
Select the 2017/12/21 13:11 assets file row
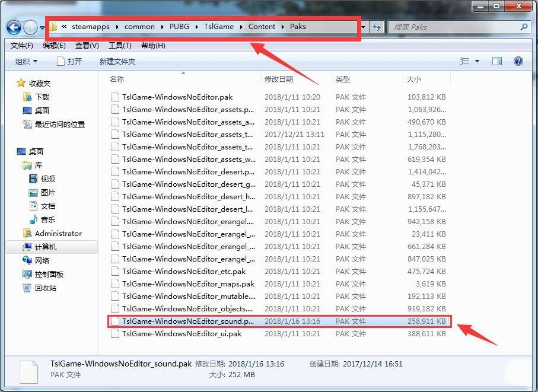tap(279, 134)
